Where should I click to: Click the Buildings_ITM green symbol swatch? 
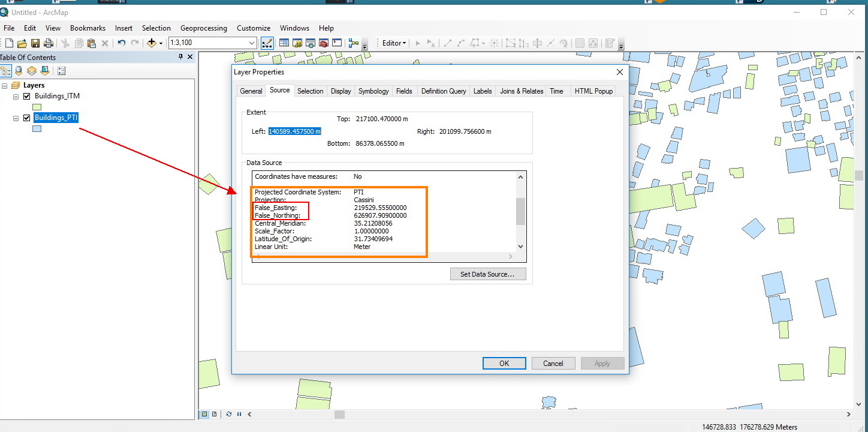37,107
